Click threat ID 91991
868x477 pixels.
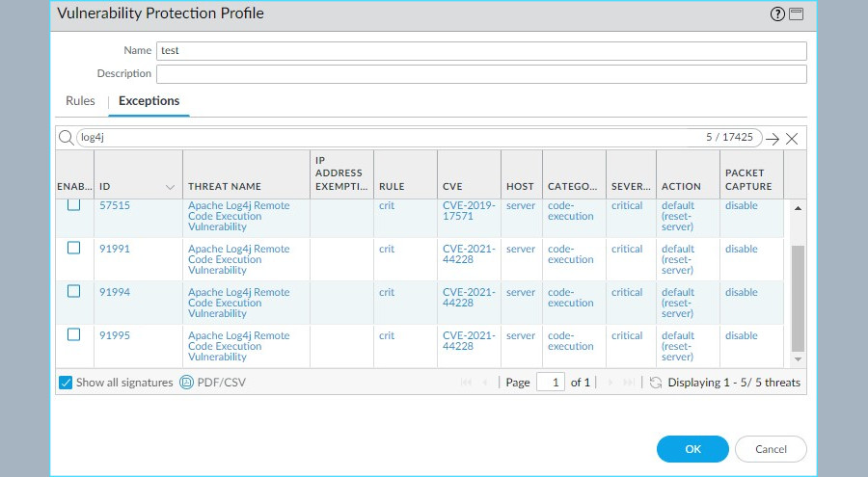tap(115, 249)
